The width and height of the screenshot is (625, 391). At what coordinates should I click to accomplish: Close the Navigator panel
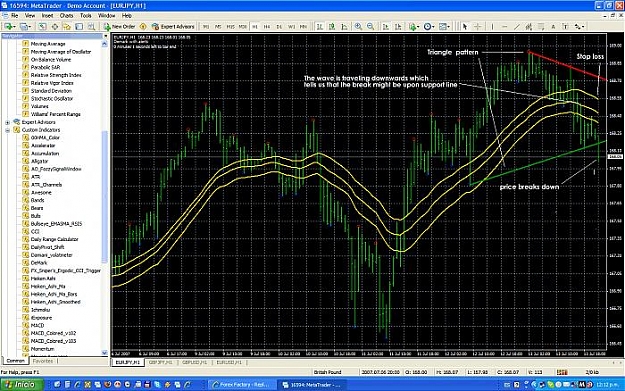[x=105, y=36]
